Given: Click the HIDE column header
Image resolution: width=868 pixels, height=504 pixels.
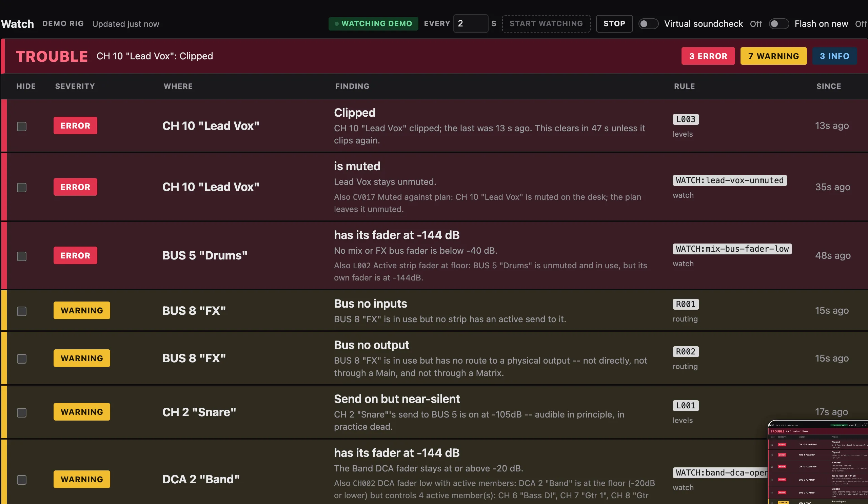Looking at the screenshot, I should pyautogui.click(x=26, y=86).
